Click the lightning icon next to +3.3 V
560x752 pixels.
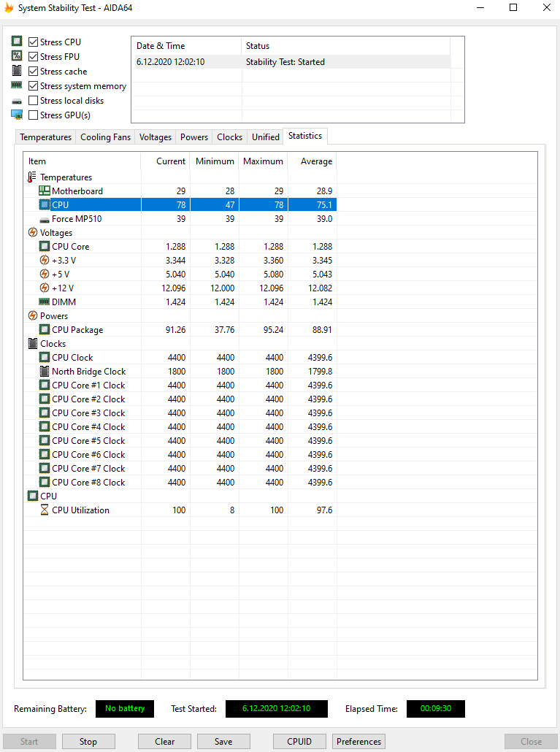click(44, 261)
